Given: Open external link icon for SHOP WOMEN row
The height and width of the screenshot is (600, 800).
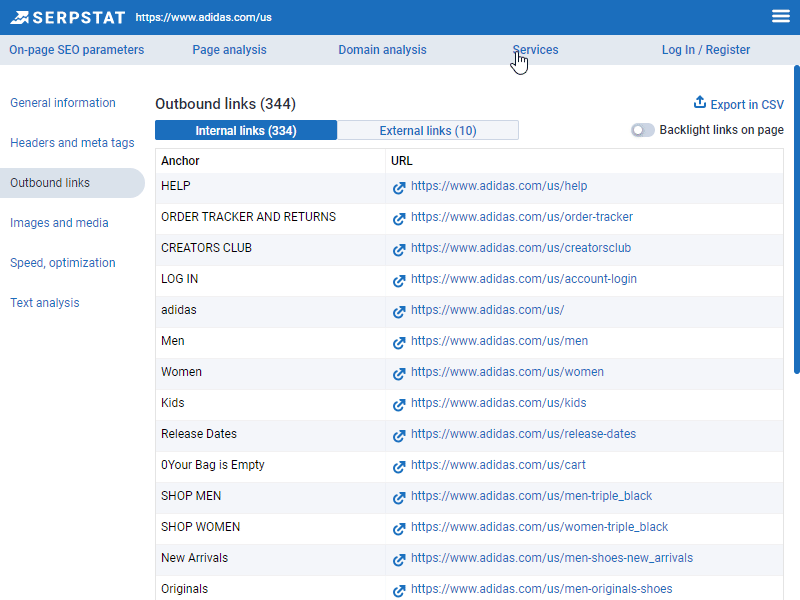Looking at the screenshot, I should pyautogui.click(x=399, y=529).
